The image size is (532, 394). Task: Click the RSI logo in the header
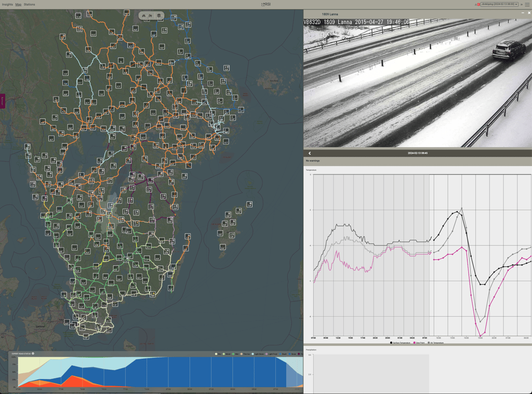[266, 4]
